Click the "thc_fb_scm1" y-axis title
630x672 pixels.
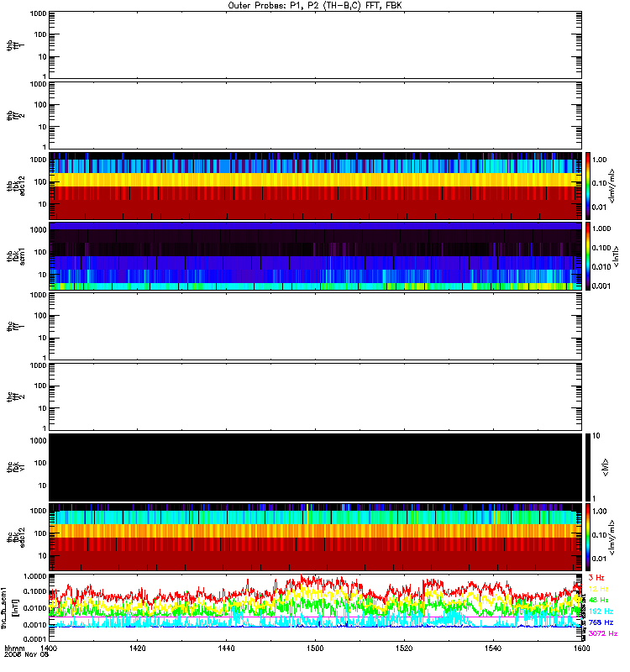pos(4,607)
